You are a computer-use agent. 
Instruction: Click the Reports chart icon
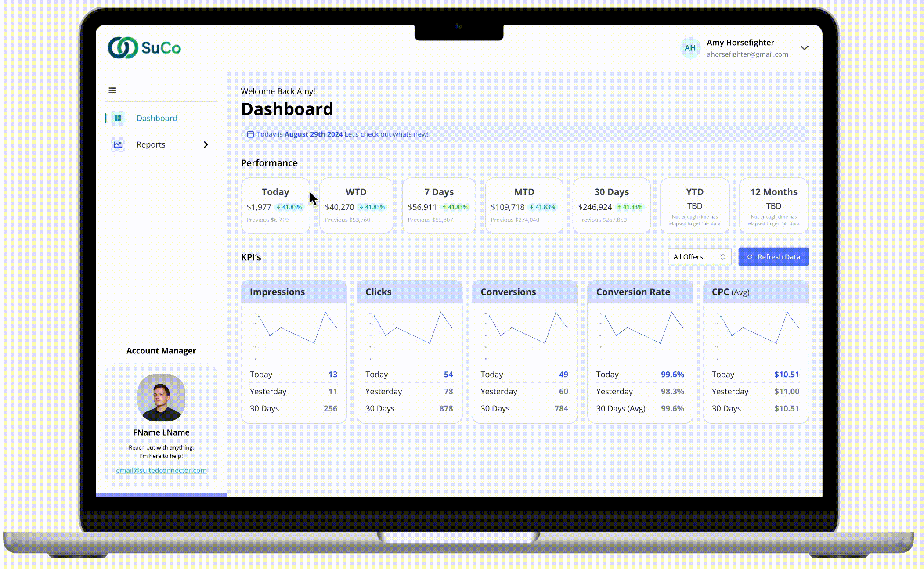pyautogui.click(x=118, y=144)
